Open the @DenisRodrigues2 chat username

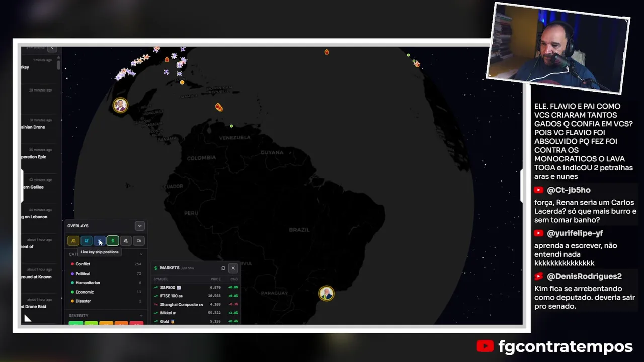pos(584,276)
